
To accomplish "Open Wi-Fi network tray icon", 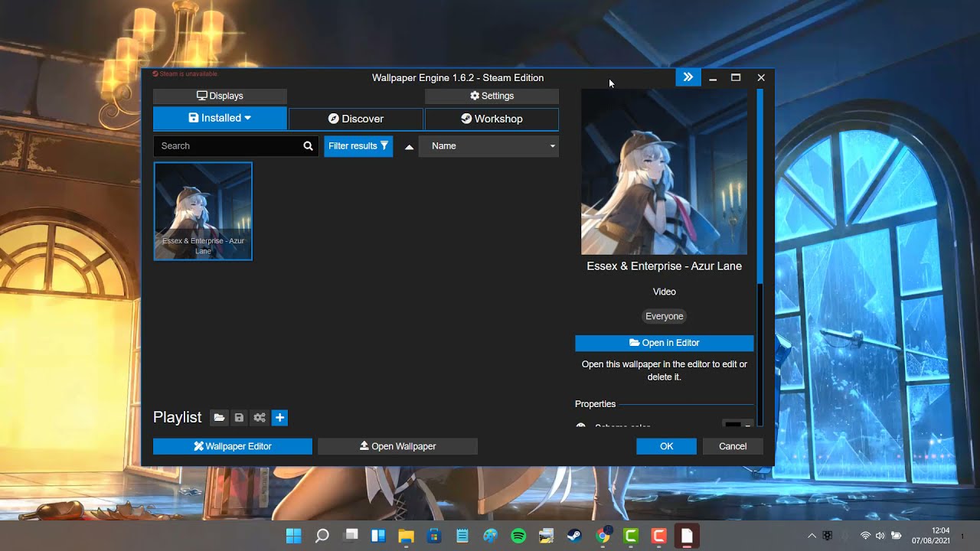I will [x=865, y=536].
